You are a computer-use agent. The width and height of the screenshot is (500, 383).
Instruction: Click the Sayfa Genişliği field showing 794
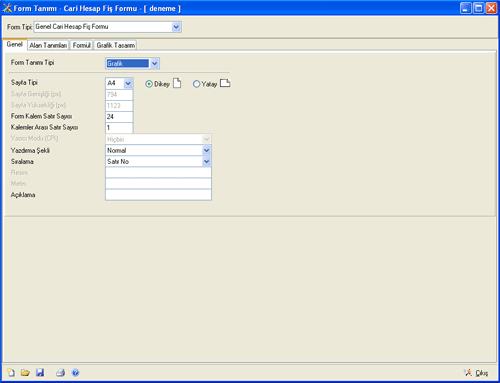(119, 95)
